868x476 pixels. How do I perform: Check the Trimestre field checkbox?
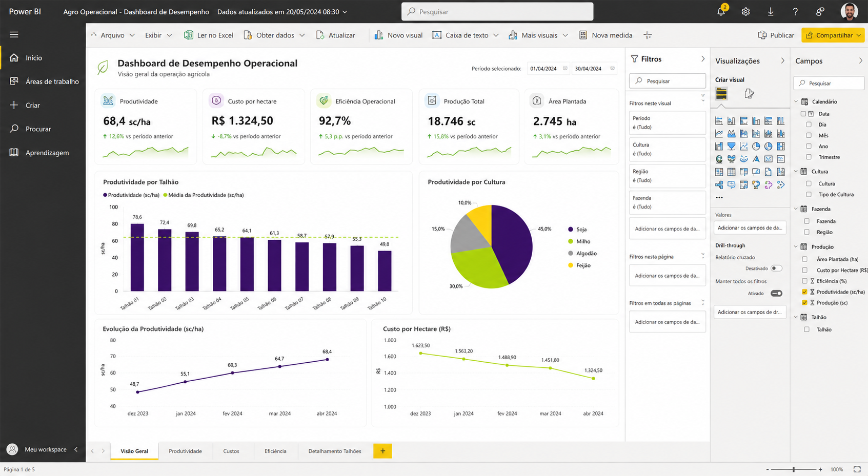809,157
